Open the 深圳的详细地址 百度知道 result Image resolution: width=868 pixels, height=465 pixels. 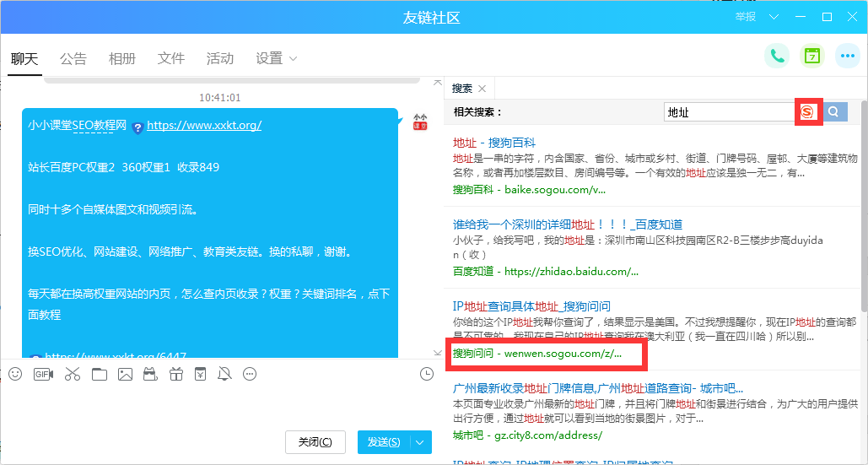(x=568, y=224)
